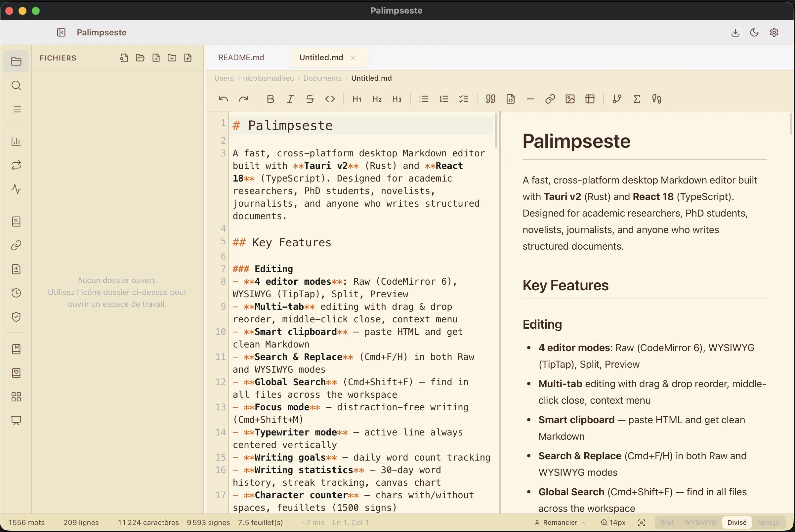This screenshot has width=795, height=532.
Task: Apply italic formatting
Action: coord(290,99)
